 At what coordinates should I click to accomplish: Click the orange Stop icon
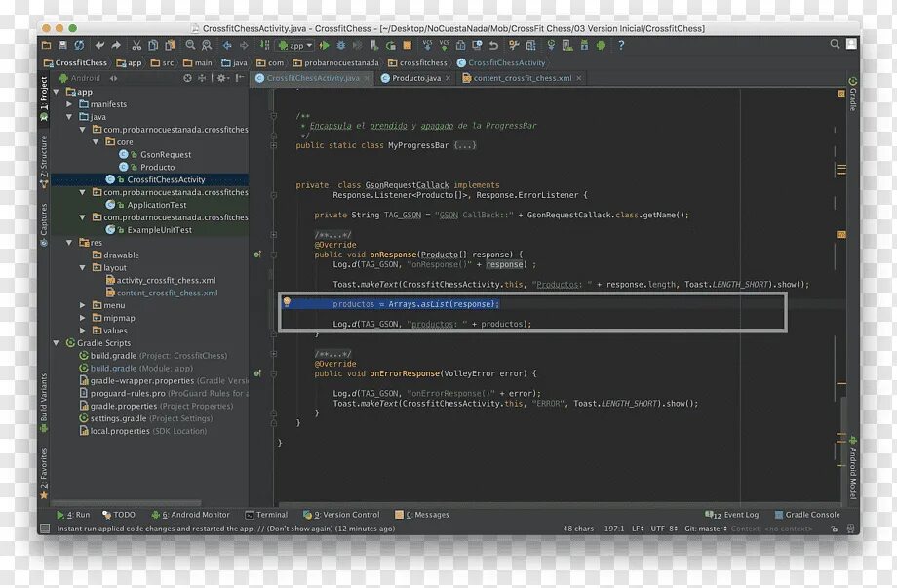[407, 45]
